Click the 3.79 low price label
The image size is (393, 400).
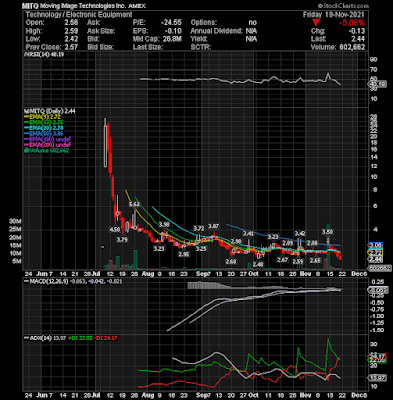[x=122, y=239]
